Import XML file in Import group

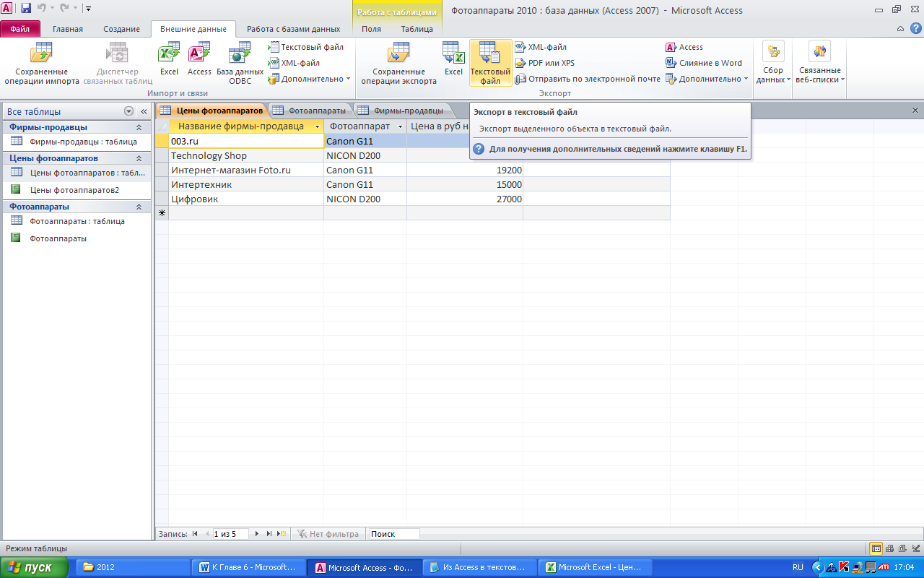point(295,63)
